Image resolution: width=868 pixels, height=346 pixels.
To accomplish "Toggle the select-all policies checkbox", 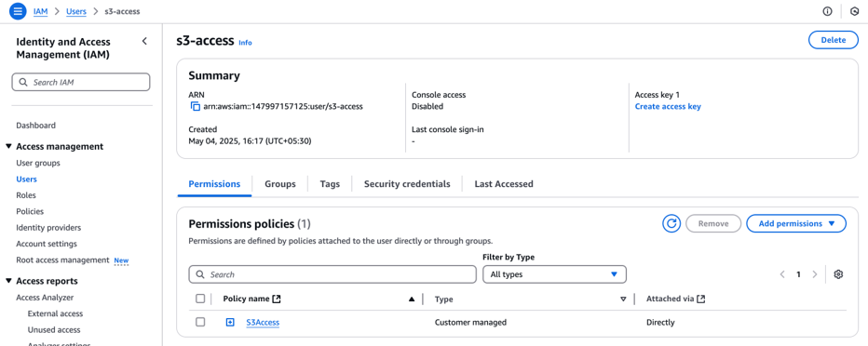I will click(x=200, y=299).
